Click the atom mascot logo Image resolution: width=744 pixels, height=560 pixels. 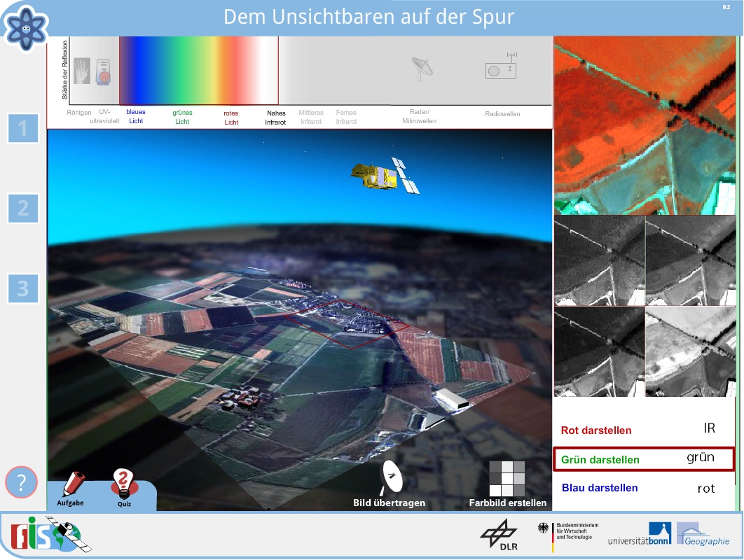pos(26,26)
